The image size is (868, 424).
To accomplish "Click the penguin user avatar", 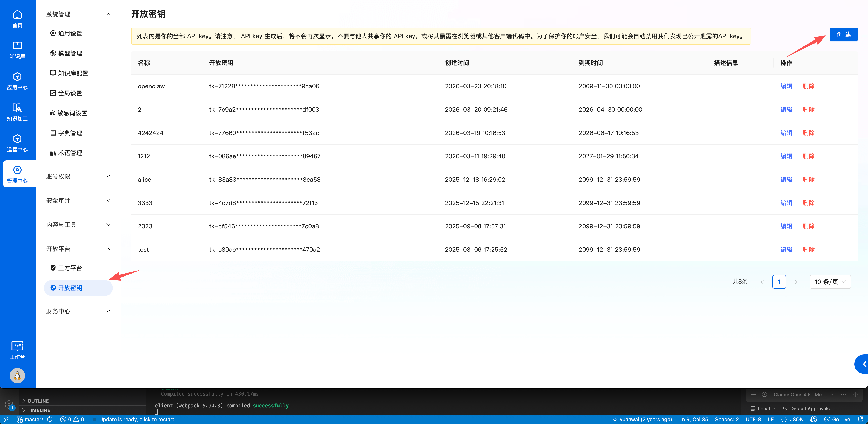I will click(x=17, y=375).
